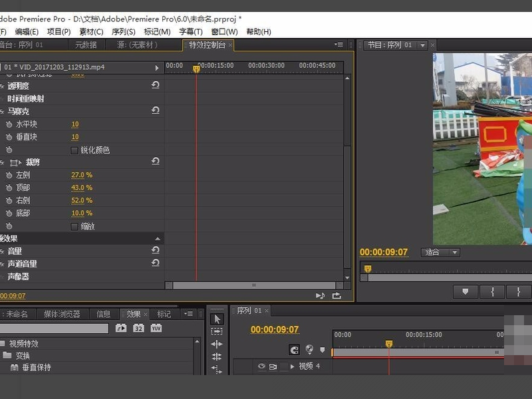532x399 pixels.
Task: Open the 素材(C) menu
Action: 91,32
